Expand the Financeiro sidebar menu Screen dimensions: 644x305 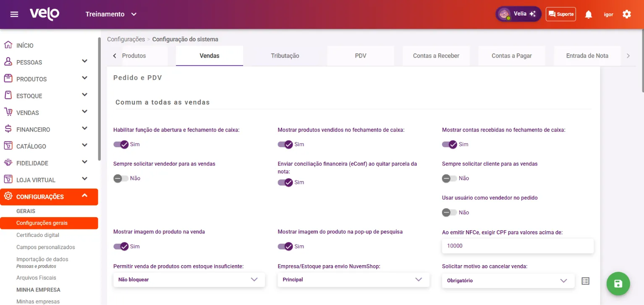click(85, 129)
